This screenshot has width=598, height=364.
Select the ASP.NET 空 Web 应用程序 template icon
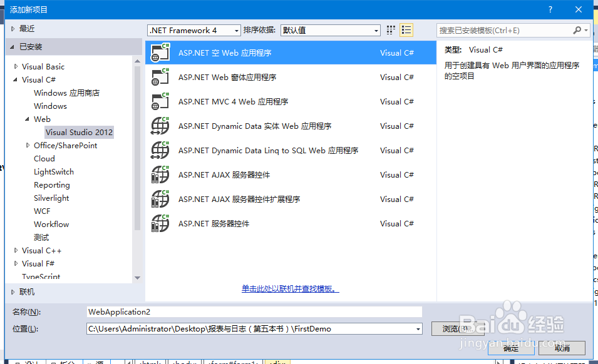160,53
